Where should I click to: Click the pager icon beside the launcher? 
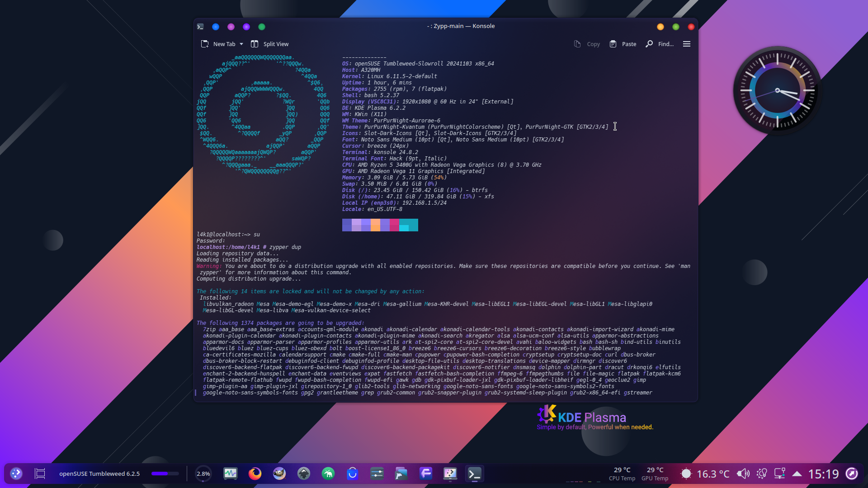click(x=40, y=474)
